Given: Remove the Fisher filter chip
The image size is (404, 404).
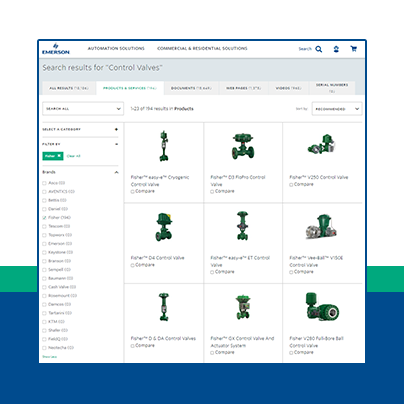Looking at the screenshot, I should coord(59,156).
